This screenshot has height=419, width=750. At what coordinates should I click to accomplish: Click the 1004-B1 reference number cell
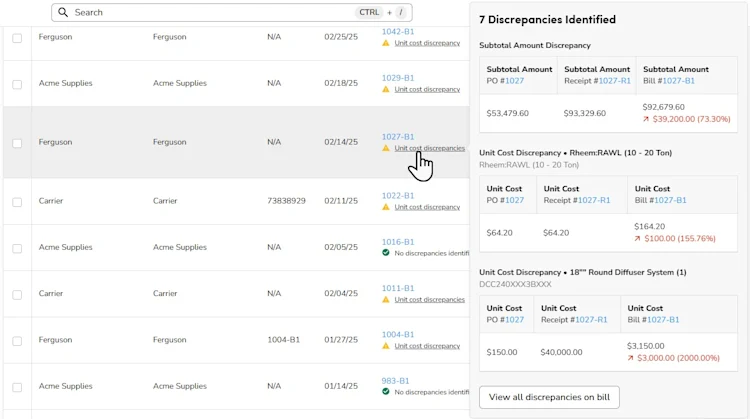click(284, 340)
